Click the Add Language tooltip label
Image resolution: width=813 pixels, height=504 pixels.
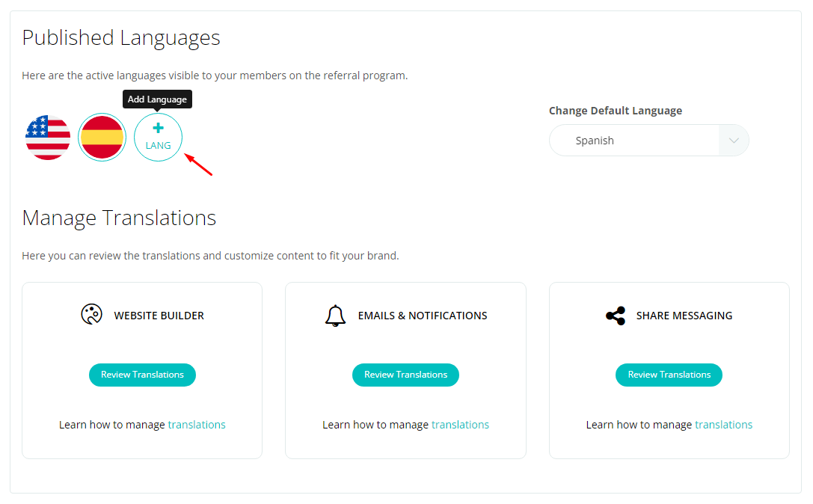pos(157,99)
